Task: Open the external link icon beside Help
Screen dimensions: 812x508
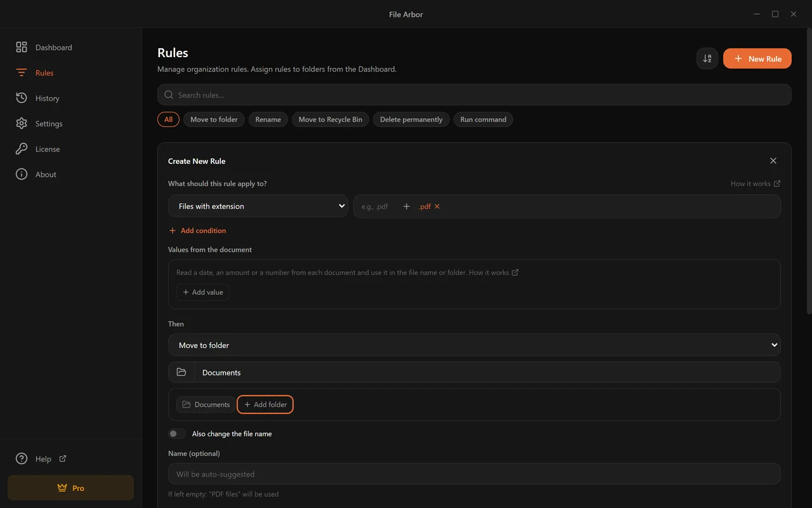Action: pyautogui.click(x=63, y=458)
